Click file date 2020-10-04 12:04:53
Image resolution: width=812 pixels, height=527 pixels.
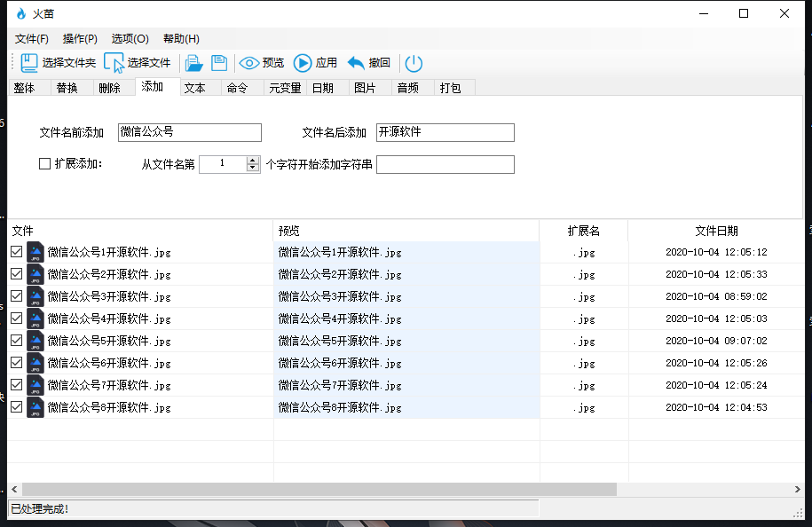(x=716, y=407)
